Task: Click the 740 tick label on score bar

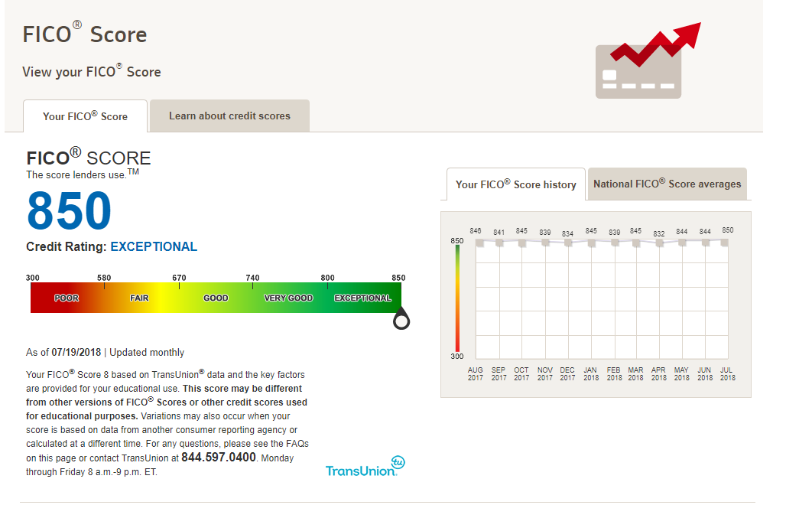Action: point(253,278)
